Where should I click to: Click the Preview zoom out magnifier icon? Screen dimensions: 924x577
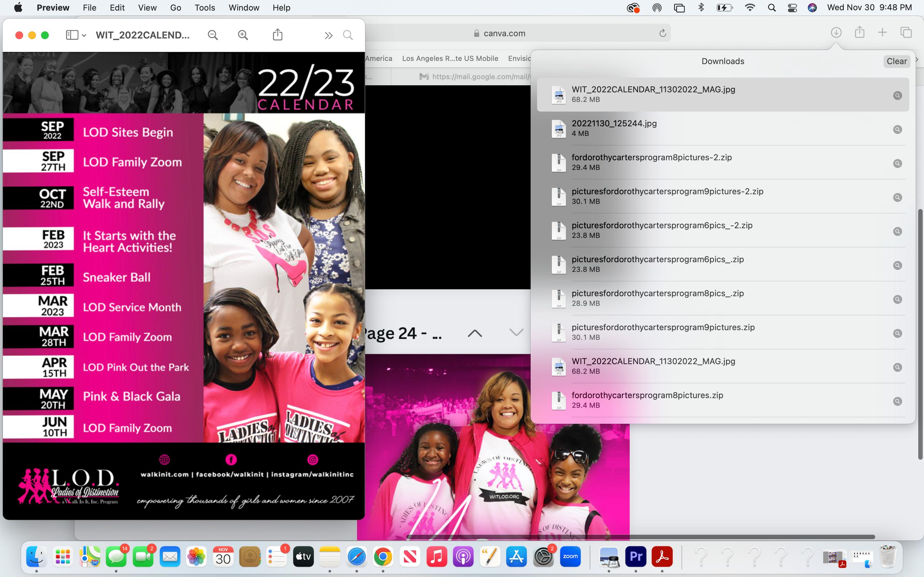pyautogui.click(x=213, y=35)
